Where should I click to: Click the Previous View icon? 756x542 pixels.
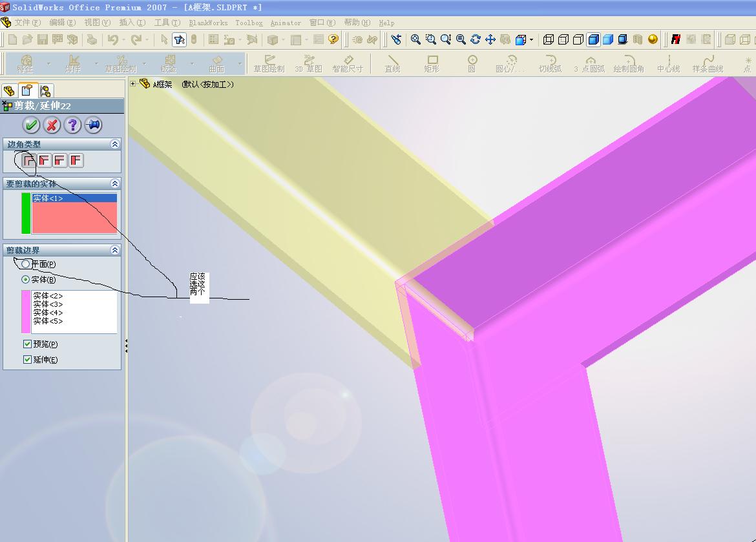(396, 39)
